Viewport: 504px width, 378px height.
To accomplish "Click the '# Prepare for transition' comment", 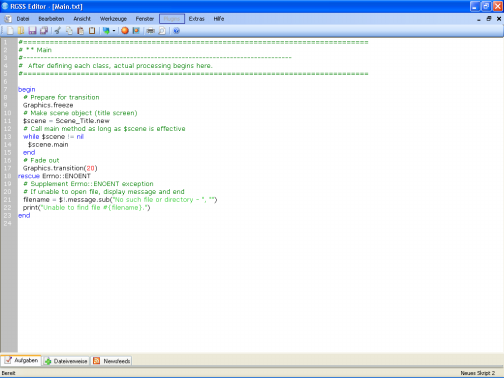I will pos(61,97).
